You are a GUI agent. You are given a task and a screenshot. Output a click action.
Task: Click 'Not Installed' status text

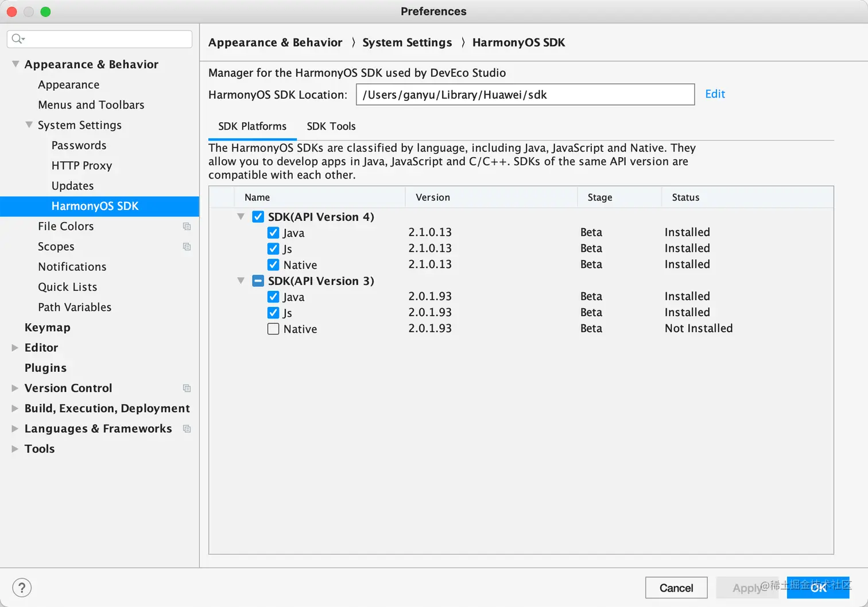(699, 329)
